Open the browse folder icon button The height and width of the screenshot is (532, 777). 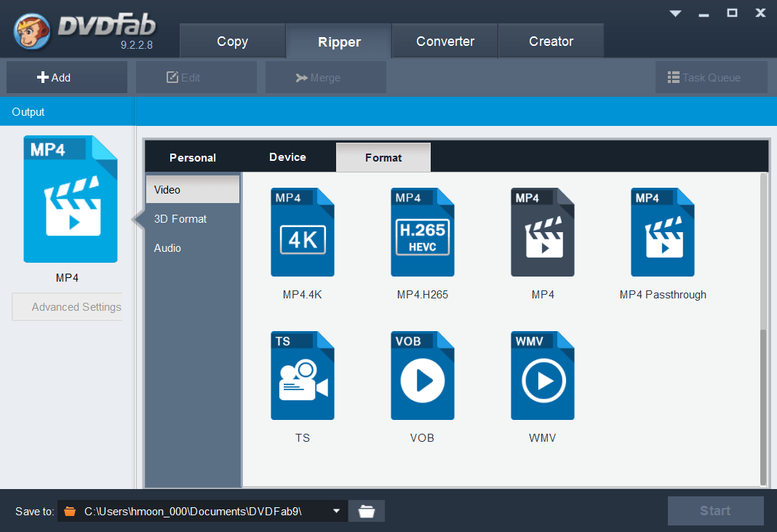[x=366, y=511]
